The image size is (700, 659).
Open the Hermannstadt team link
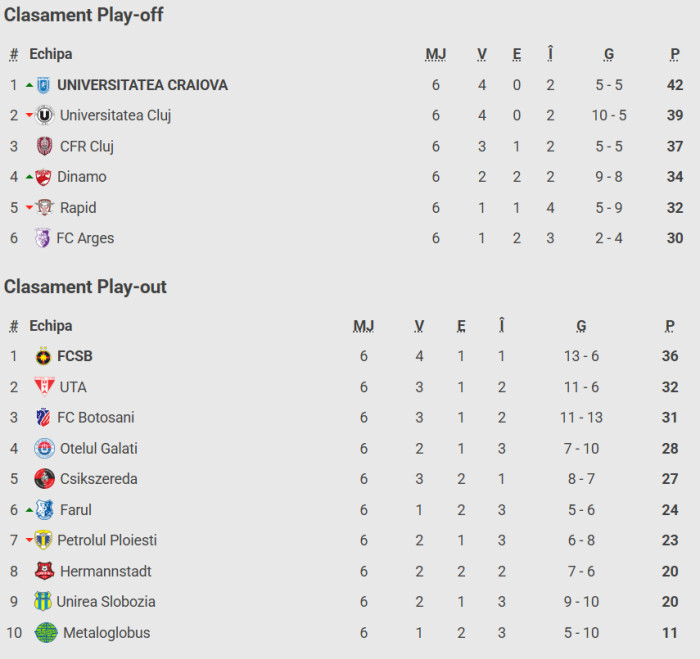[107, 571]
